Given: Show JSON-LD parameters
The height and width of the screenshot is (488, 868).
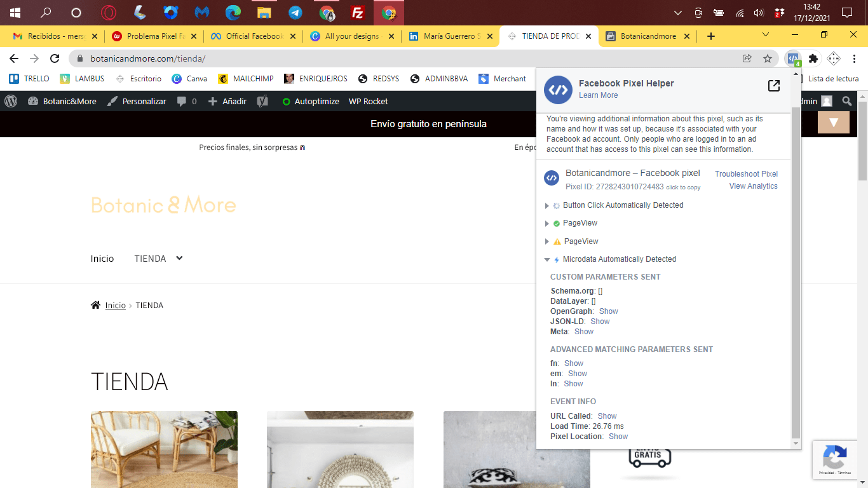Looking at the screenshot, I should point(600,322).
